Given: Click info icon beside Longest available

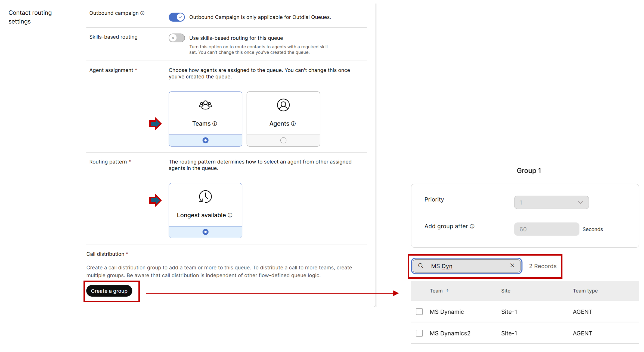Looking at the screenshot, I should pos(230,215).
